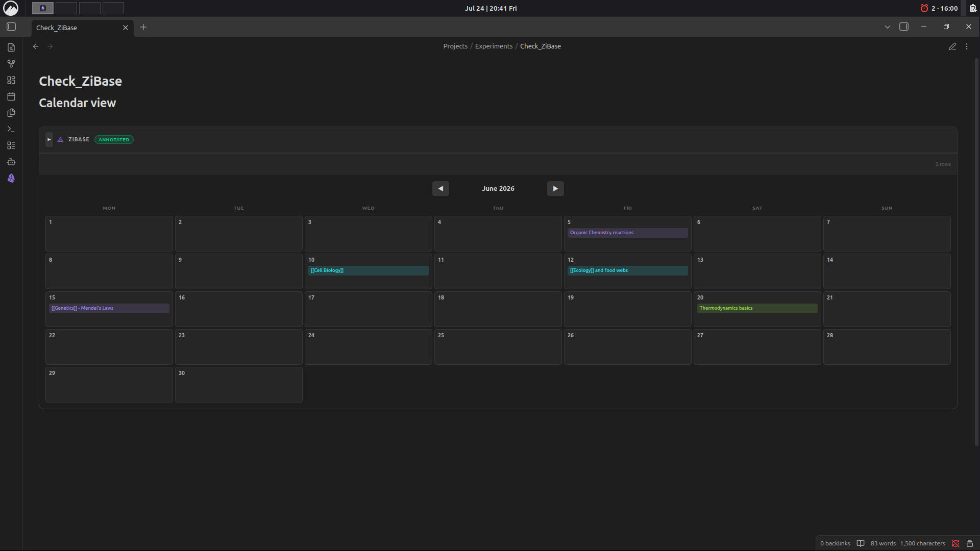The image size is (980, 551).
Task: Click the red sync disabled icon
Action: pyautogui.click(x=955, y=543)
